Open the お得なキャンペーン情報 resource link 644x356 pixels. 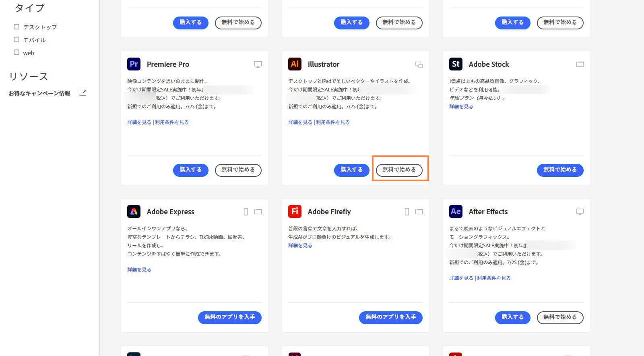point(39,93)
